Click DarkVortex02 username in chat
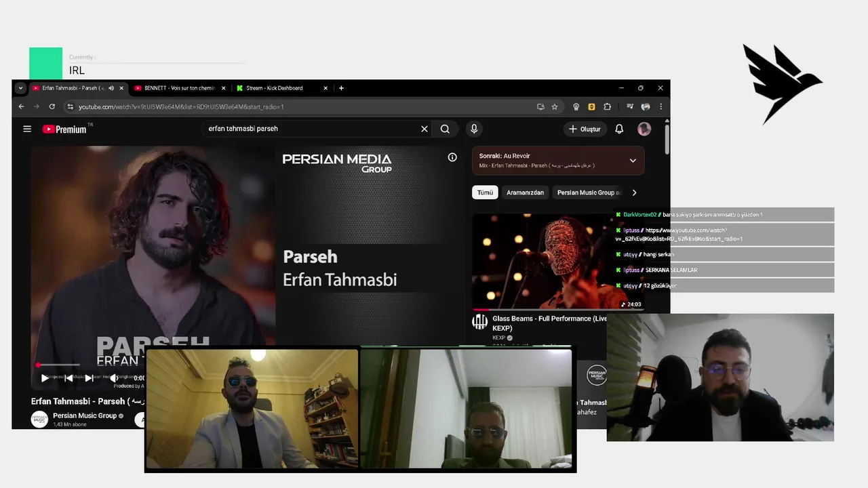This screenshot has height=488, width=868. [639, 215]
